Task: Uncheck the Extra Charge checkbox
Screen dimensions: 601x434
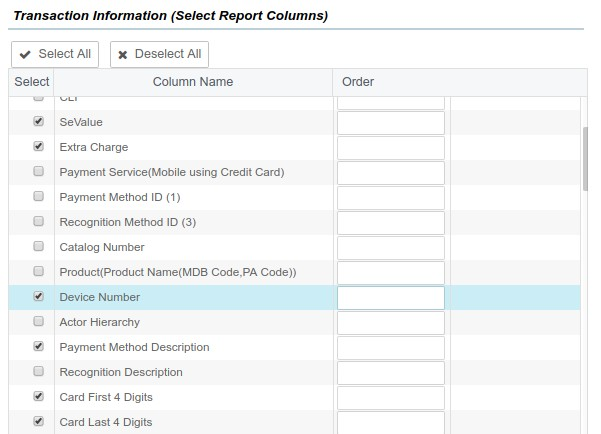Action: pyautogui.click(x=38, y=146)
